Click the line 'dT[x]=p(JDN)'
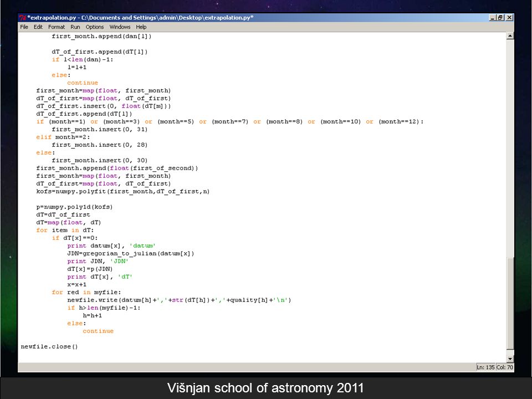Viewport: 532px width, 399px height. click(90, 269)
